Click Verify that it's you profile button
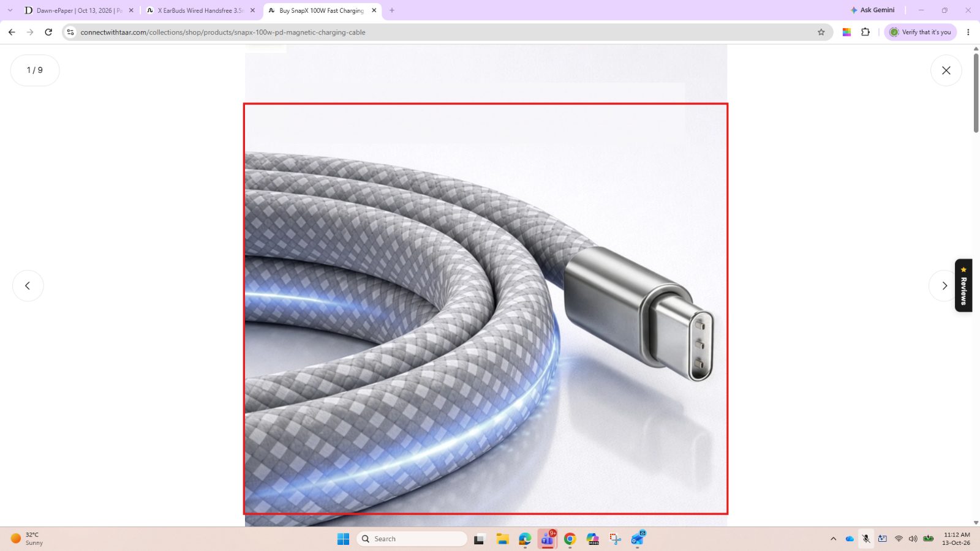Image resolution: width=980 pixels, height=551 pixels. pyautogui.click(x=920, y=32)
